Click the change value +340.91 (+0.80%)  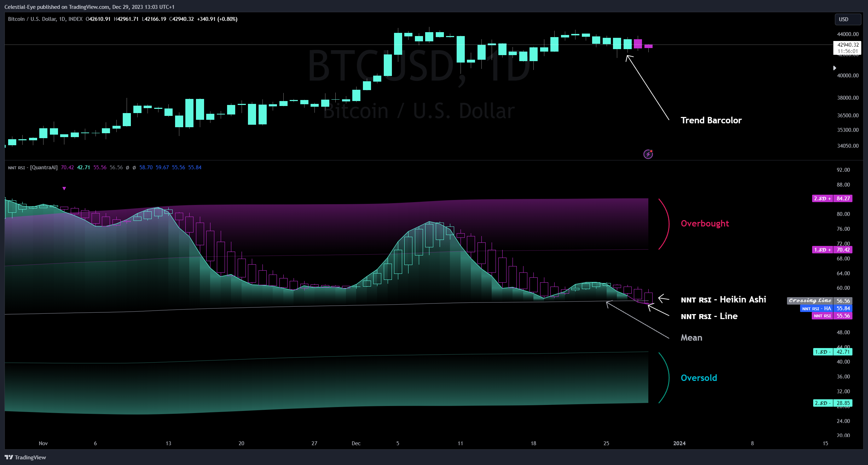point(217,19)
